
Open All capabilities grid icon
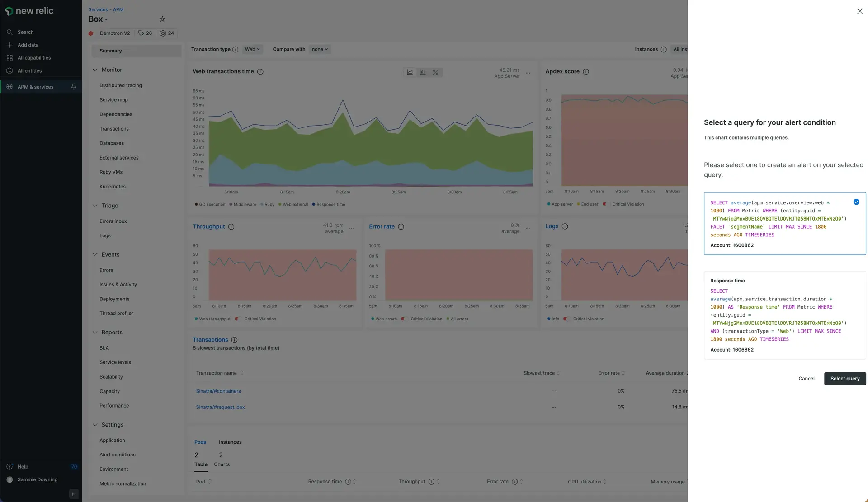(x=9, y=58)
